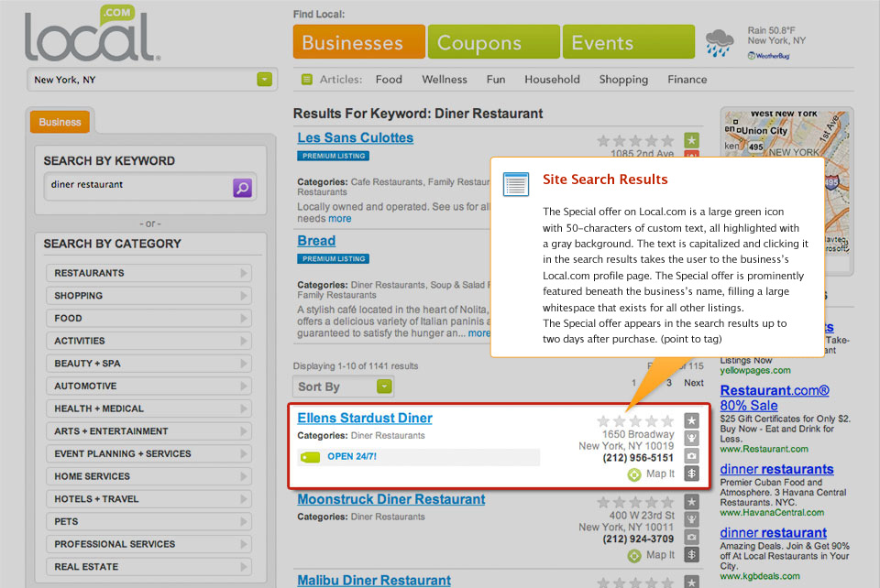Viewport: 880px width, 588px height.
Task: Click the star favorite icon on Moonstruck Diner
Action: 691,502
